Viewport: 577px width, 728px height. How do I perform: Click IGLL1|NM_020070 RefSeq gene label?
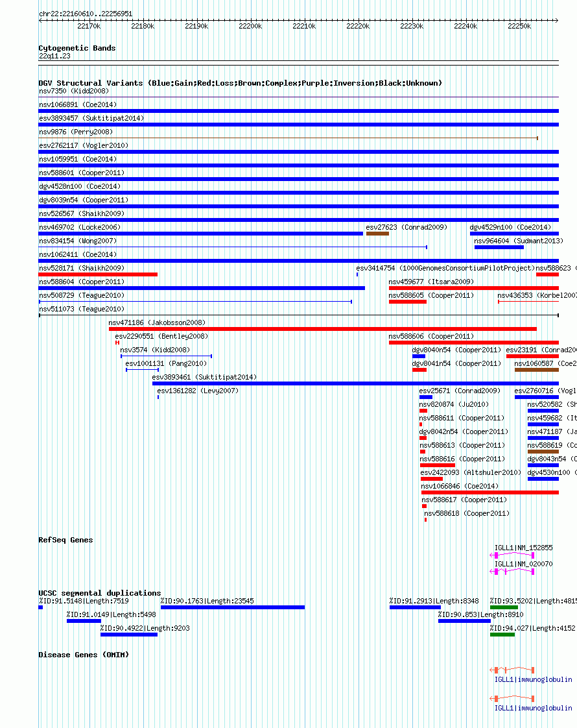524,564
